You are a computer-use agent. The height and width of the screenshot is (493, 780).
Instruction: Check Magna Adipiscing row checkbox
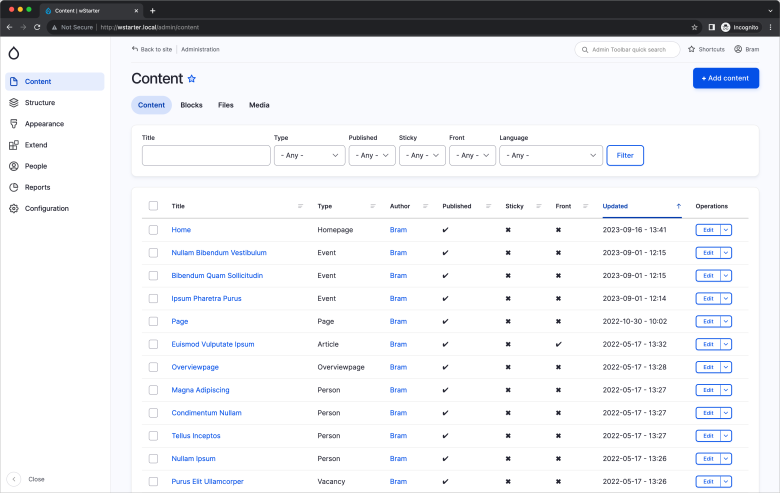pyautogui.click(x=153, y=390)
